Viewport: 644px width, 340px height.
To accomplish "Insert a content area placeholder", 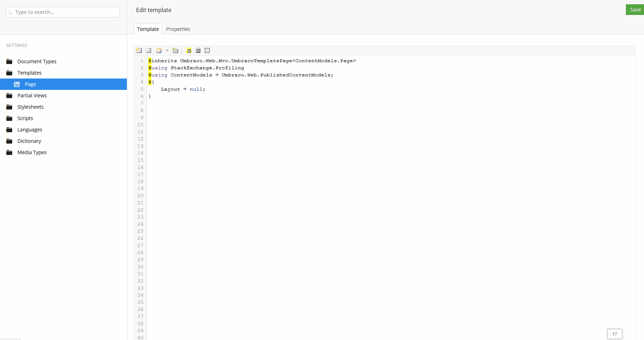I will pos(207,50).
